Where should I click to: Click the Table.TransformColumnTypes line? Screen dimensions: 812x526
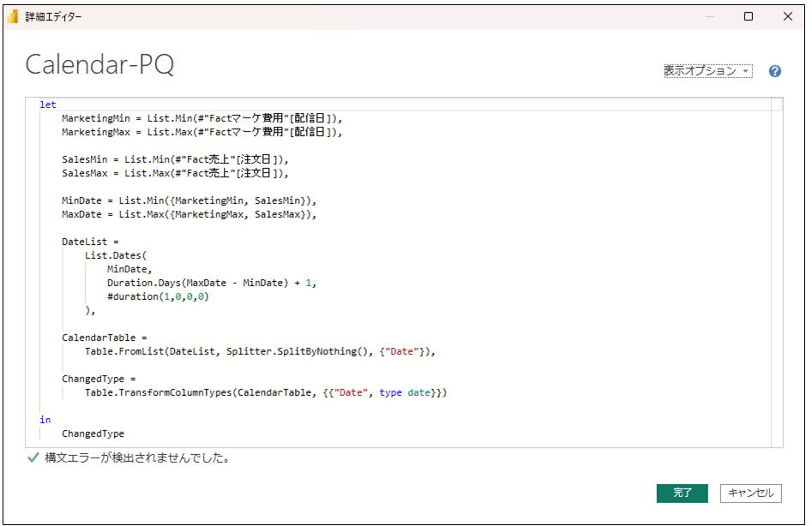(x=266, y=392)
